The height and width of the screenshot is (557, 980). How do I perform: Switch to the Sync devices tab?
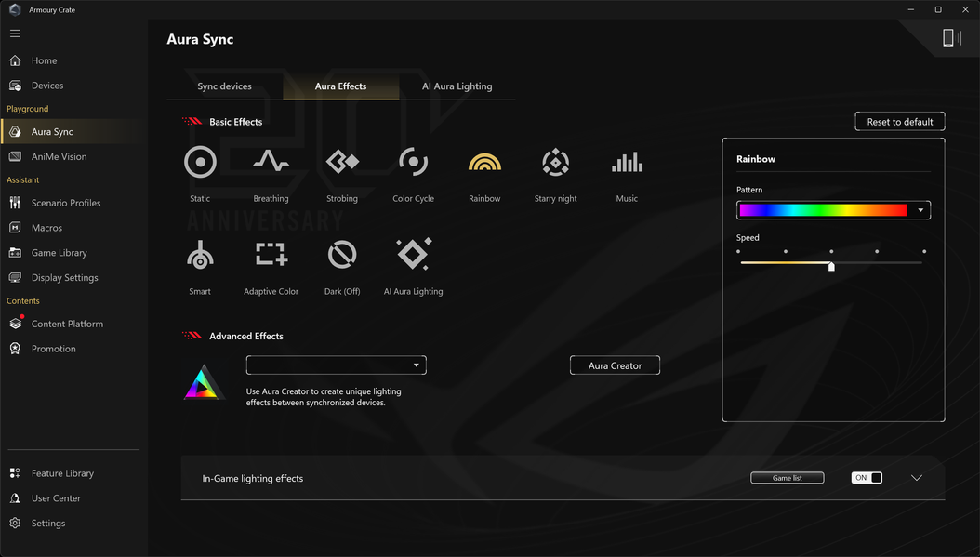tap(224, 86)
